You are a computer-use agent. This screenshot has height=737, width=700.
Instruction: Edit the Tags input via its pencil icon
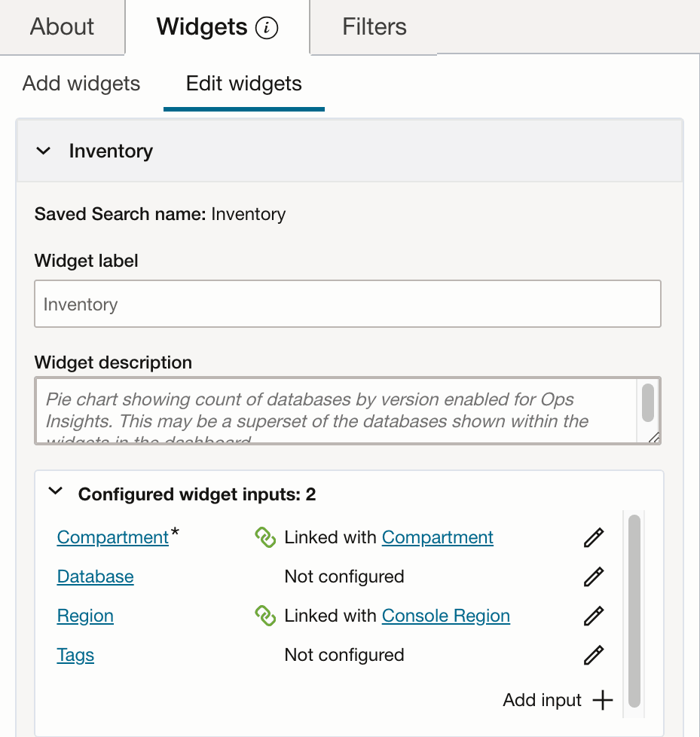pyautogui.click(x=593, y=655)
